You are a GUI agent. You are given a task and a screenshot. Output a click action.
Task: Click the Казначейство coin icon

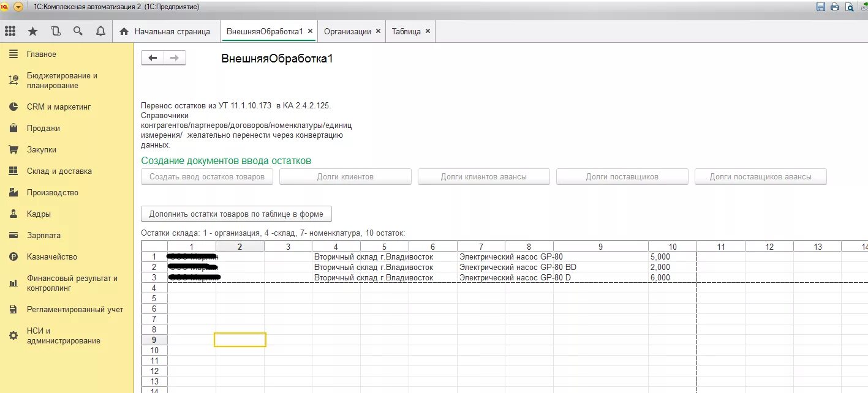pyautogui.click(x=13, y=256)
